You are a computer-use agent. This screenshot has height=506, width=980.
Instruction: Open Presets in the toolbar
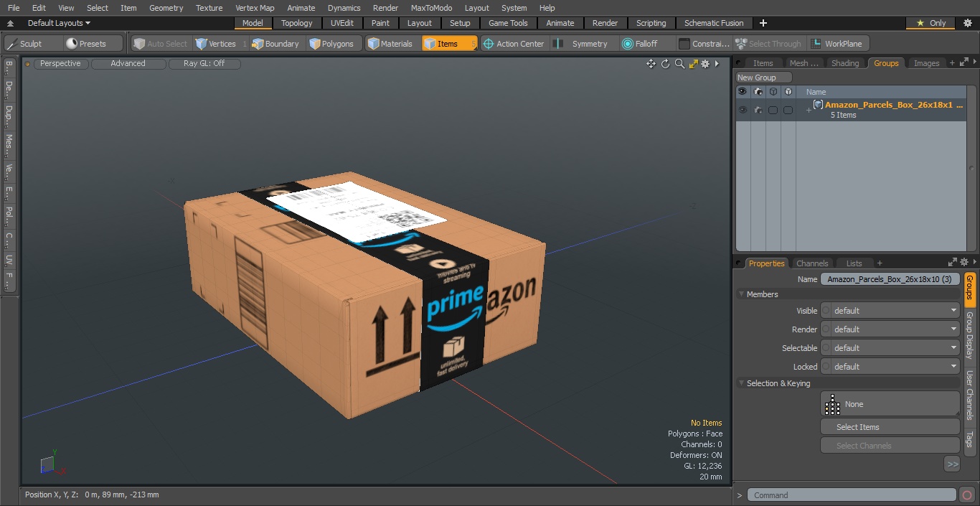(93, 44)
